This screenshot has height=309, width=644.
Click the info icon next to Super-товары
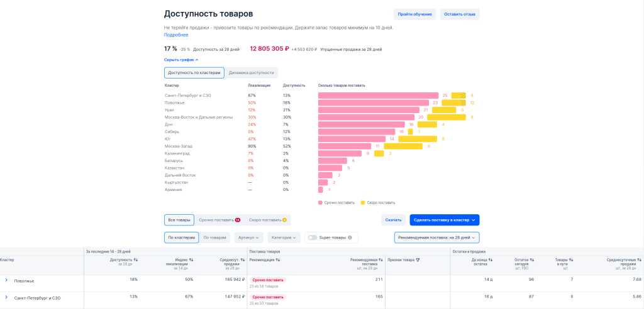click(350, 237)
